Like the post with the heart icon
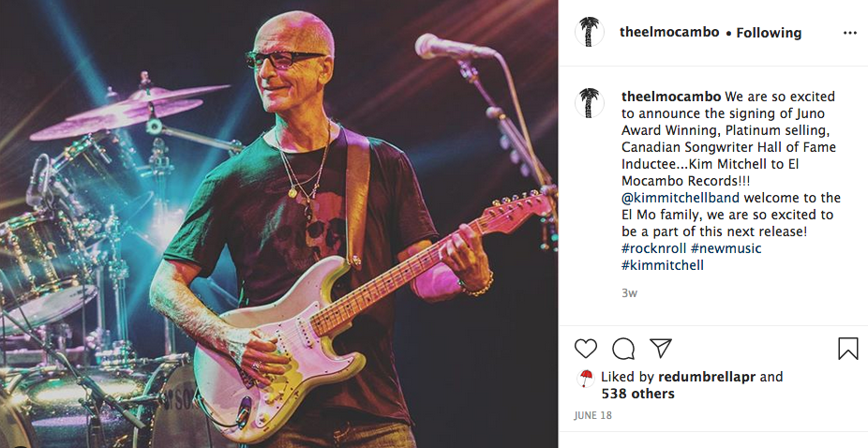The height and width of the screenshot is (448, 868). pyautogui.click(x=586, y=349)
